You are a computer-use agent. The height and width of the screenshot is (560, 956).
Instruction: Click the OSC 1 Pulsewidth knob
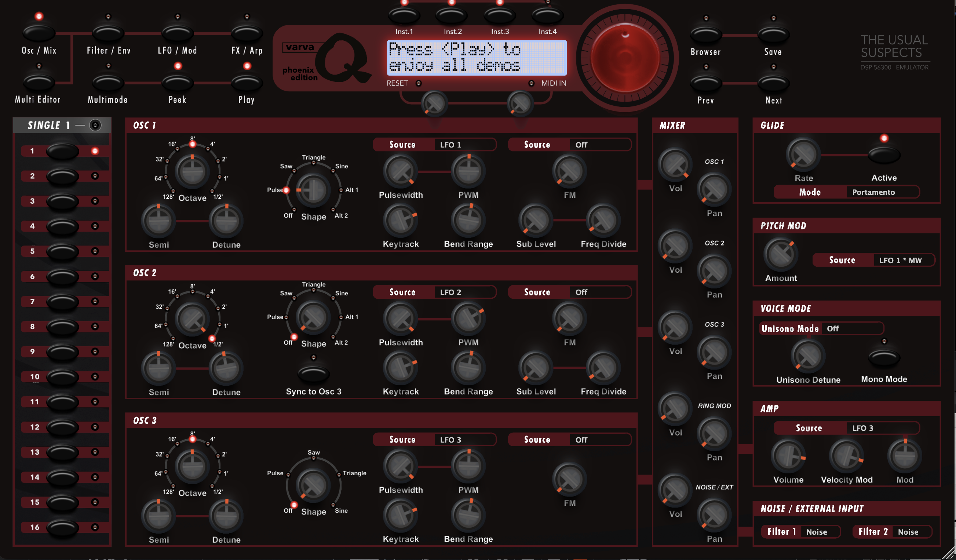[400, 171]
